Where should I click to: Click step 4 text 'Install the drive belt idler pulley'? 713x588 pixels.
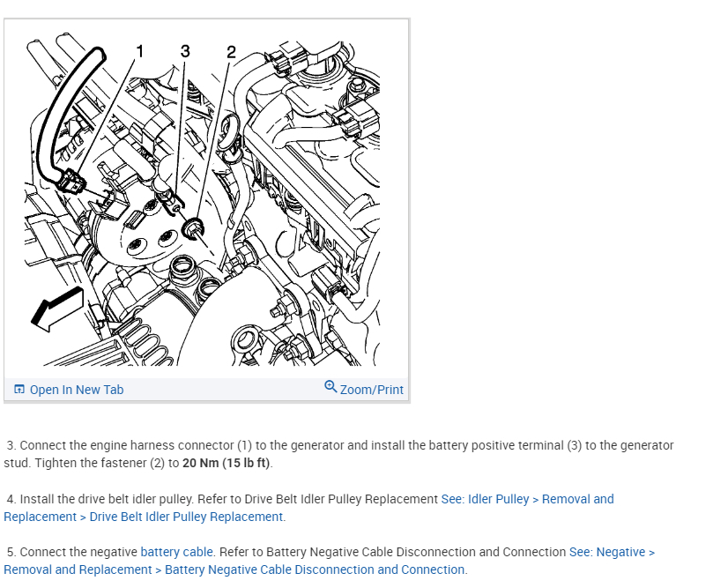pyautogui.click(x=107, y=499)
